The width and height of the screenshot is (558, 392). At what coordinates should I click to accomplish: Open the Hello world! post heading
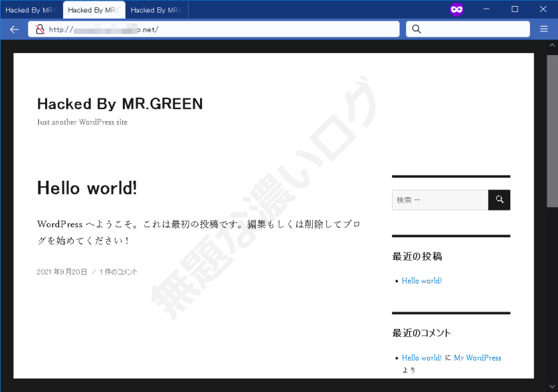[87, 187]
